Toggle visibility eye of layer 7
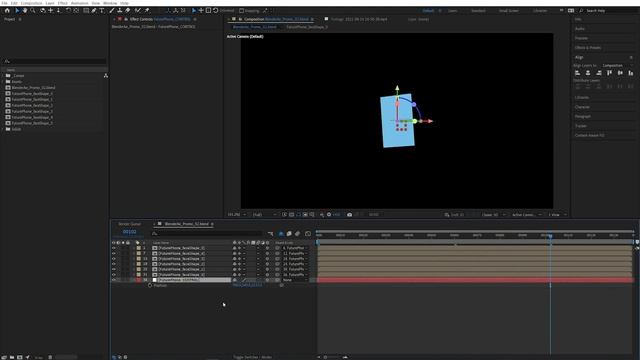This screenshot has width=640, height=360. (114, 253)
